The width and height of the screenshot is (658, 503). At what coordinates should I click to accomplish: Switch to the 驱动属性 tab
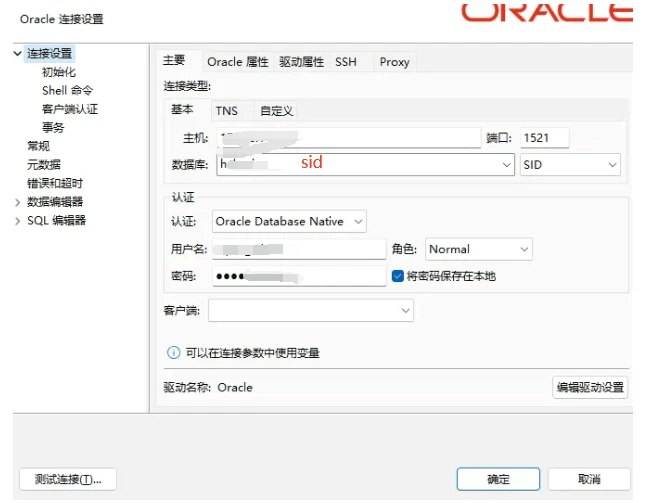tap(301, 62)
